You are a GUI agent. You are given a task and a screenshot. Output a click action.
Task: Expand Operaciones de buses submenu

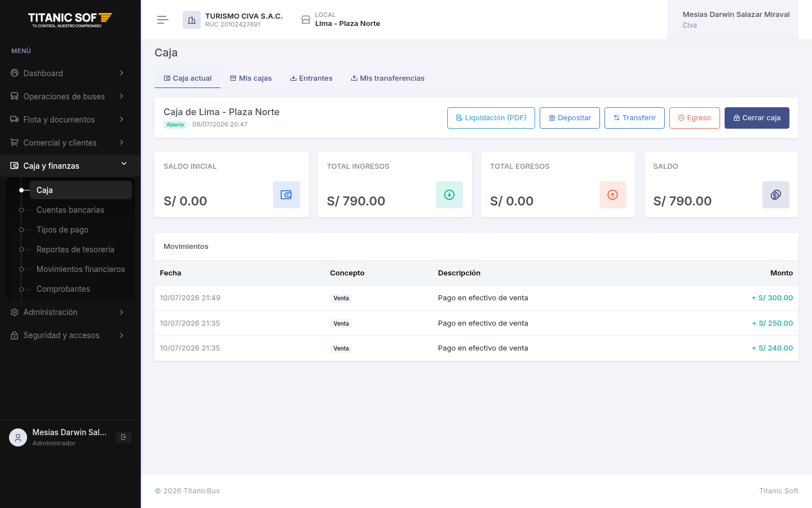click(70, 97)
